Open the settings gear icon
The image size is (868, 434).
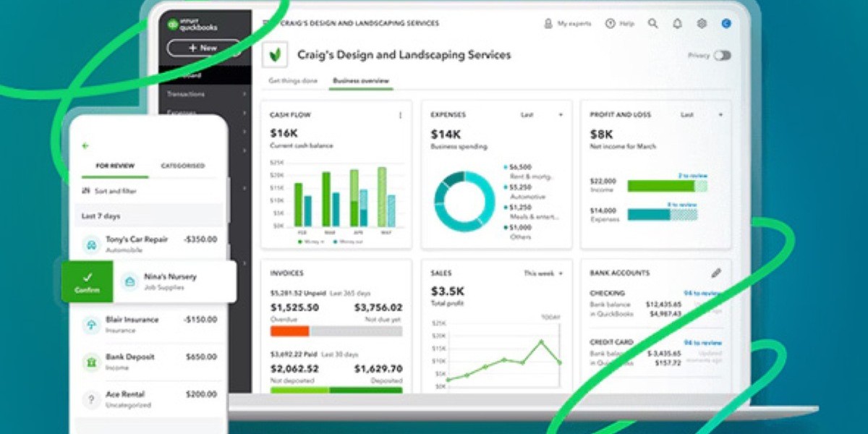[x=701, y=23]
